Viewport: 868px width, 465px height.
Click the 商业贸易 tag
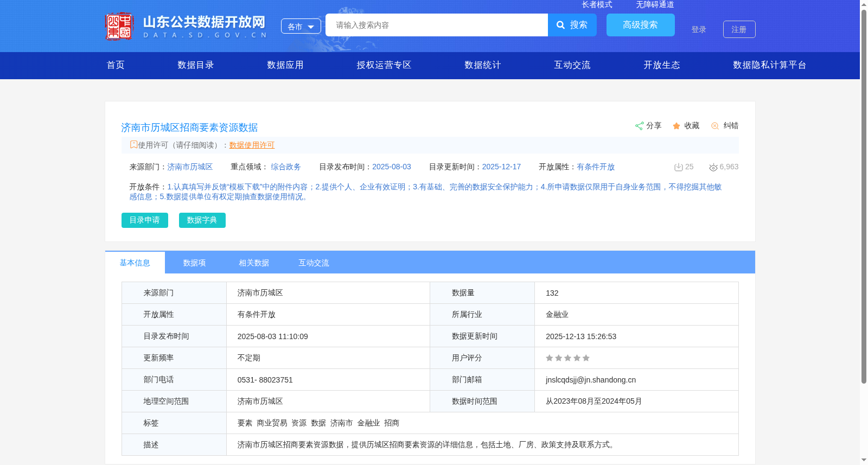[272, 423]
